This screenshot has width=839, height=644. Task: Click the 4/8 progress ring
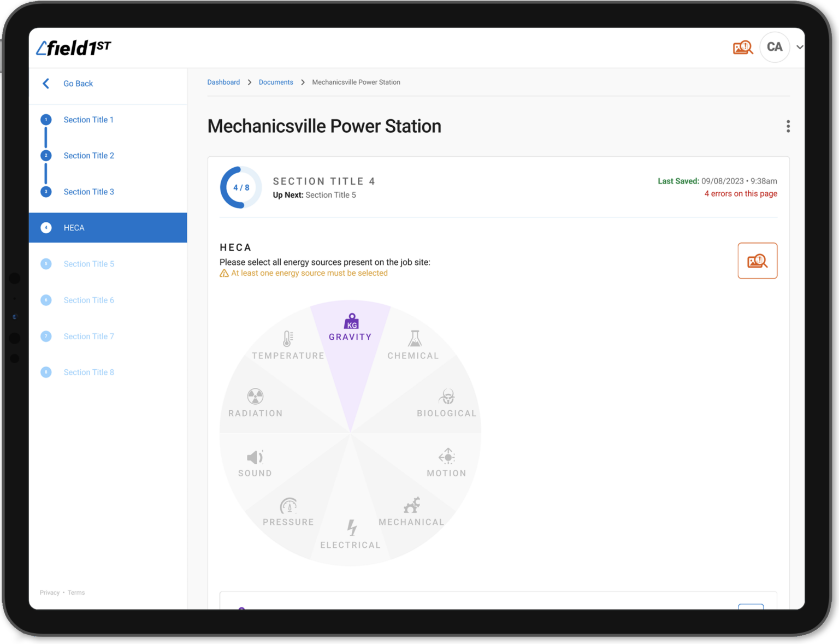pyautogui.click(x=241, y=187)
